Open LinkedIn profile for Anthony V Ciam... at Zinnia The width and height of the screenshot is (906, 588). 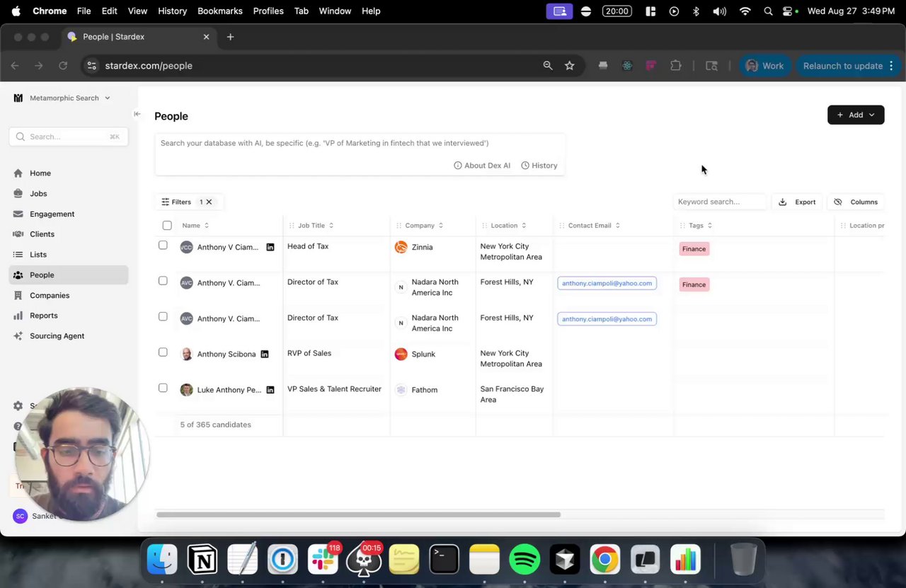[x=270, y=247]
